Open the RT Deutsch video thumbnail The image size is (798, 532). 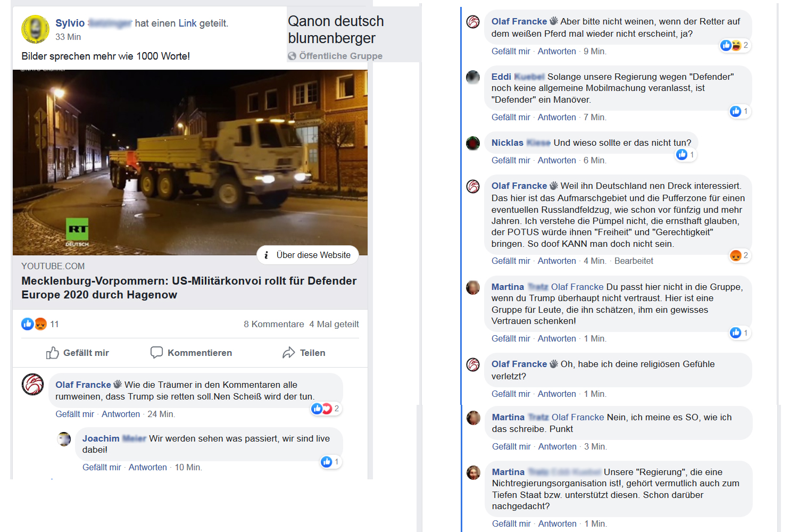(190, 162)
